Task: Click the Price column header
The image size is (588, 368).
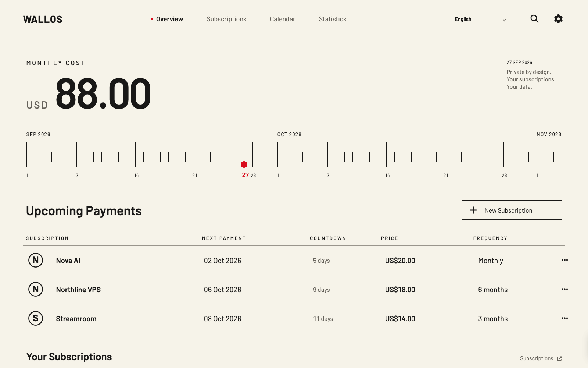Action: (390, 238)
